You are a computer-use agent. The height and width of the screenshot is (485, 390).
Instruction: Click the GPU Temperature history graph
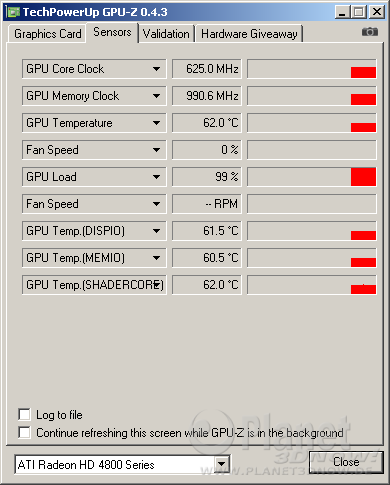pos(312,123)
